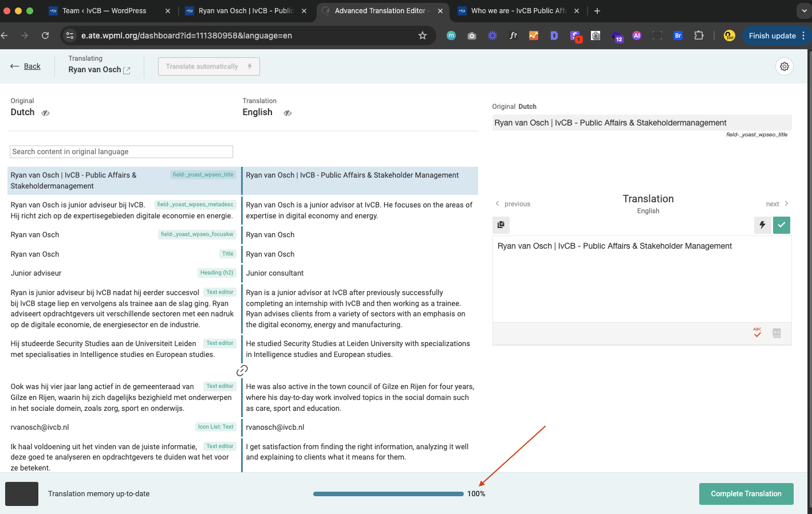Click the link icon between paragraphs
812x514 pixels.
242,370
